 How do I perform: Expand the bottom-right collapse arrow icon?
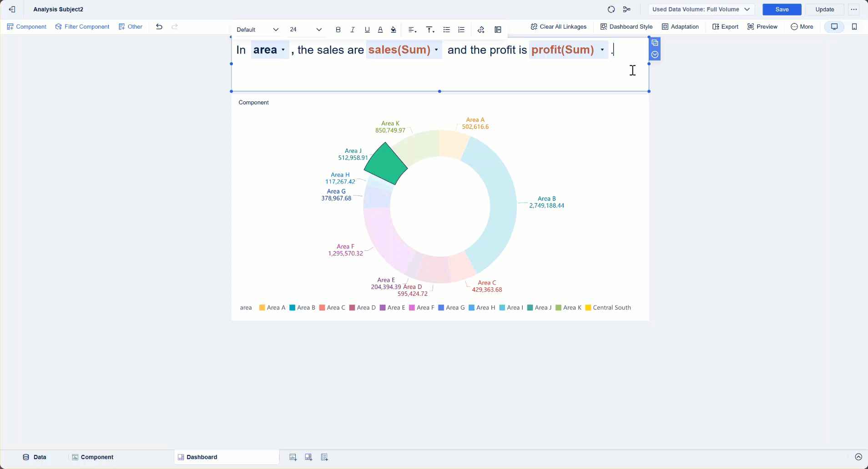click(858, 457)
